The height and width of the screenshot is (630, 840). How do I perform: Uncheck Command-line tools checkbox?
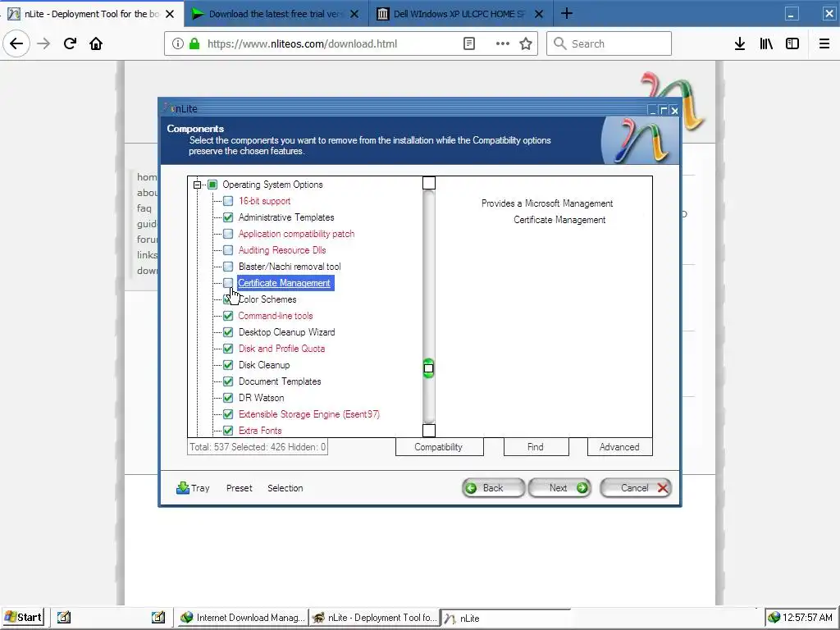[x=228, y=316]
